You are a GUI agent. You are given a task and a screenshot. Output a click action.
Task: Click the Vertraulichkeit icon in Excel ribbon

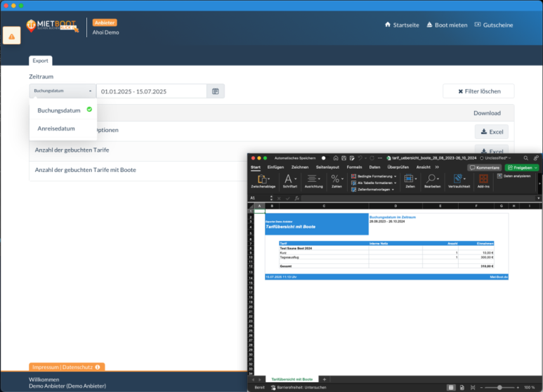455,180
